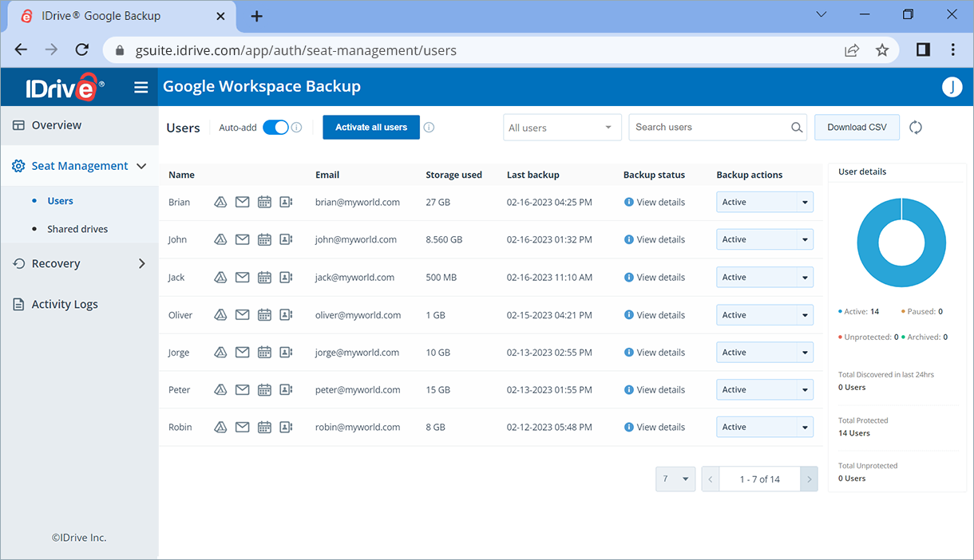Screen dimensions: 974x560
Task: Click the Calendar backup icon for Jack
Action: [x=264, y=277]
